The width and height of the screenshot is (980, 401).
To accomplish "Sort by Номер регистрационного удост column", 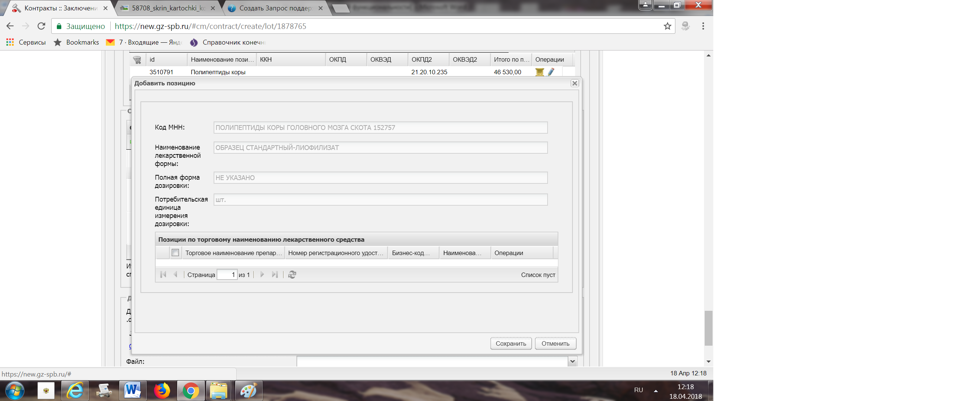I will [336, 253].
